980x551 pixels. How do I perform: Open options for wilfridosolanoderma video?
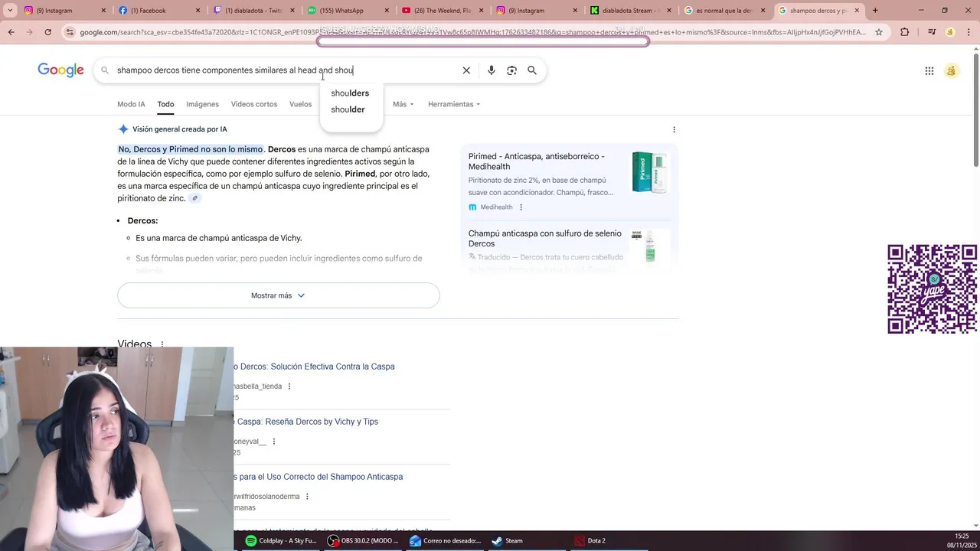pyautogui.click(x=307, y=497)
